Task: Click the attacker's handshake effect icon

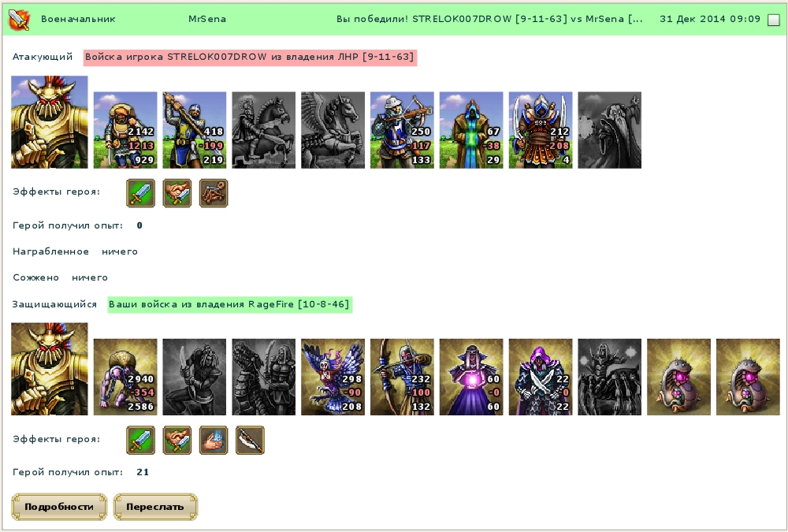Action: point(177,193)
